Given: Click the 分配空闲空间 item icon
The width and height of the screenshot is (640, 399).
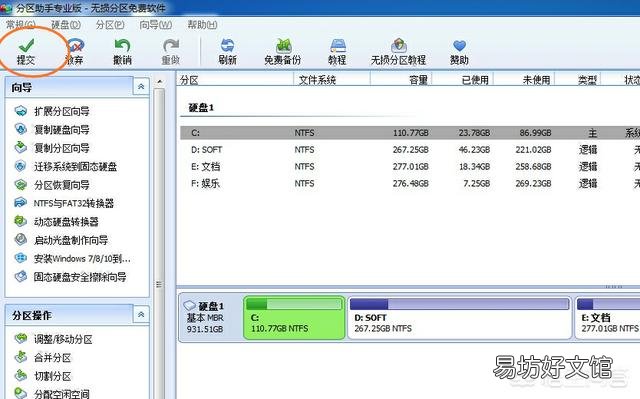Looking at the screenshot, I should pyautogui.click(x=20, y=393).
